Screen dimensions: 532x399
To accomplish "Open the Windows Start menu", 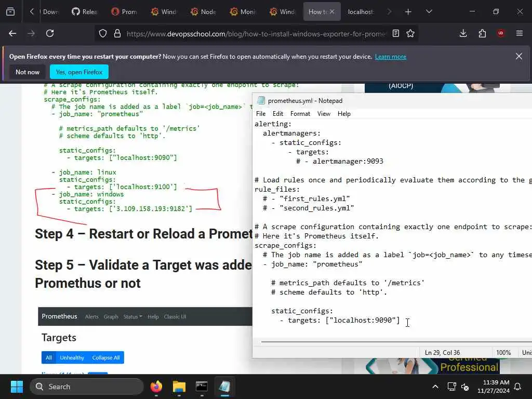I will (17, 387).
